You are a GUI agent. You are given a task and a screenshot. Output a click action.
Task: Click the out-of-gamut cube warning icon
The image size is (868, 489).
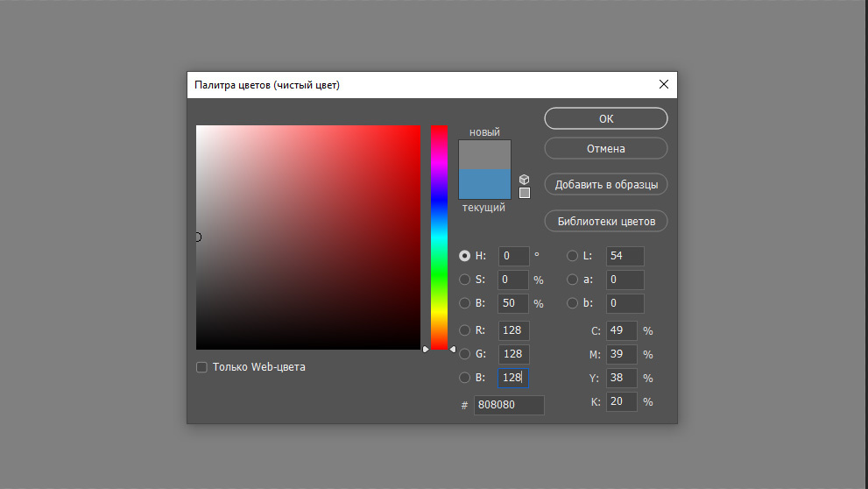[525, 180]
